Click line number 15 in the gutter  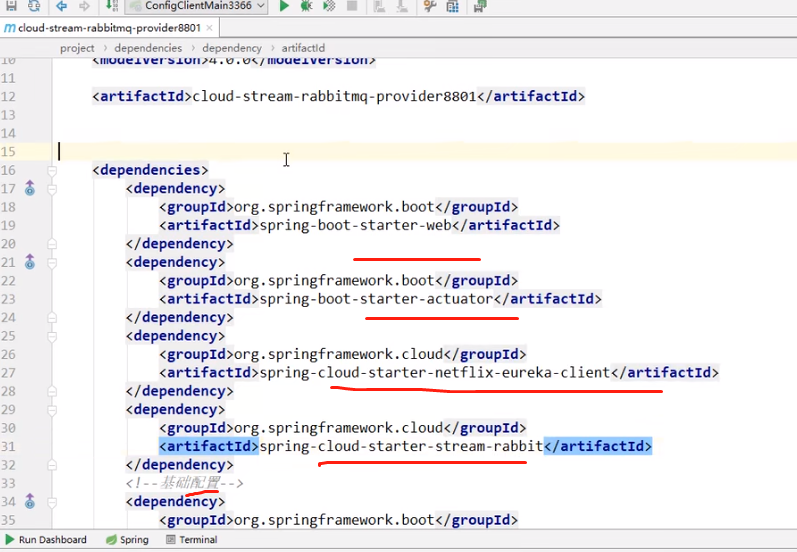[x=8, y=151]
